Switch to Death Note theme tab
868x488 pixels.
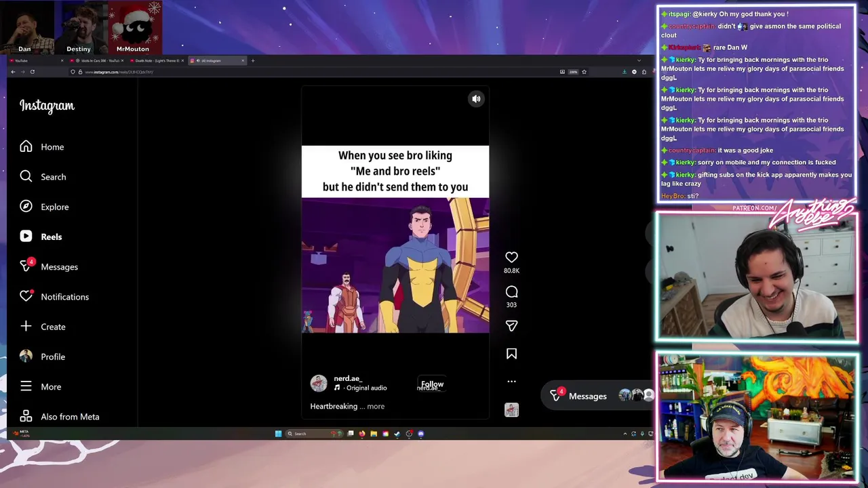pos(157,61)
